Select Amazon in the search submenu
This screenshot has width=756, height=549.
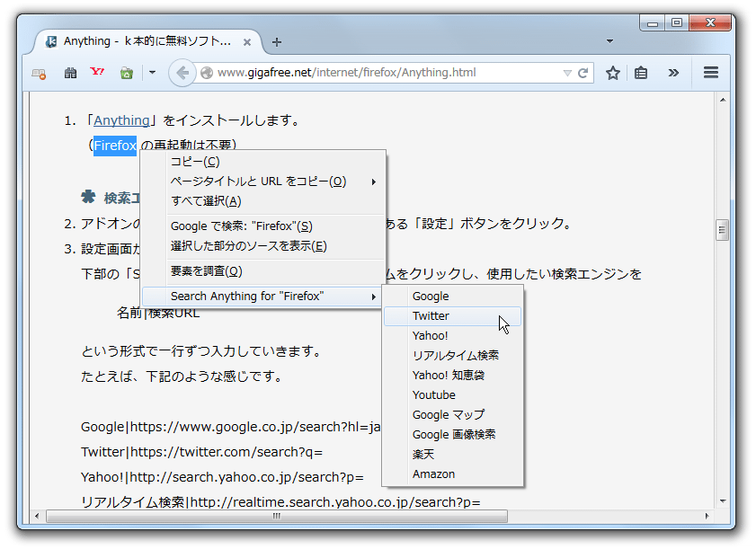(x=452, y=474)
